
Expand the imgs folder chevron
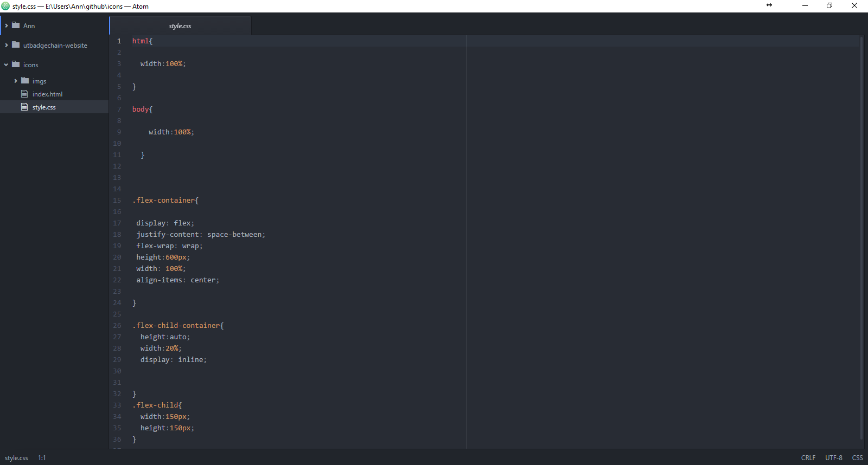point(16,81)
